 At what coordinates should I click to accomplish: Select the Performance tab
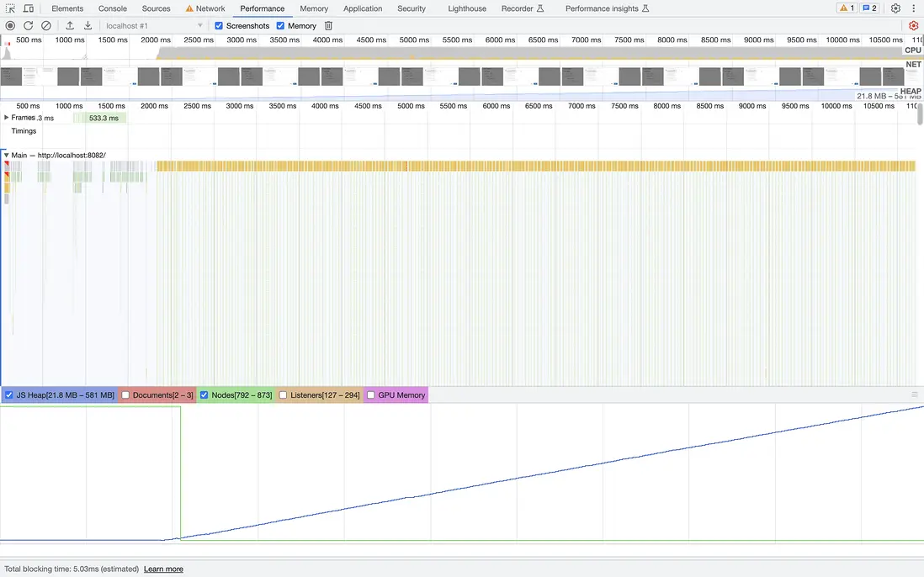(x=263, y=8)
